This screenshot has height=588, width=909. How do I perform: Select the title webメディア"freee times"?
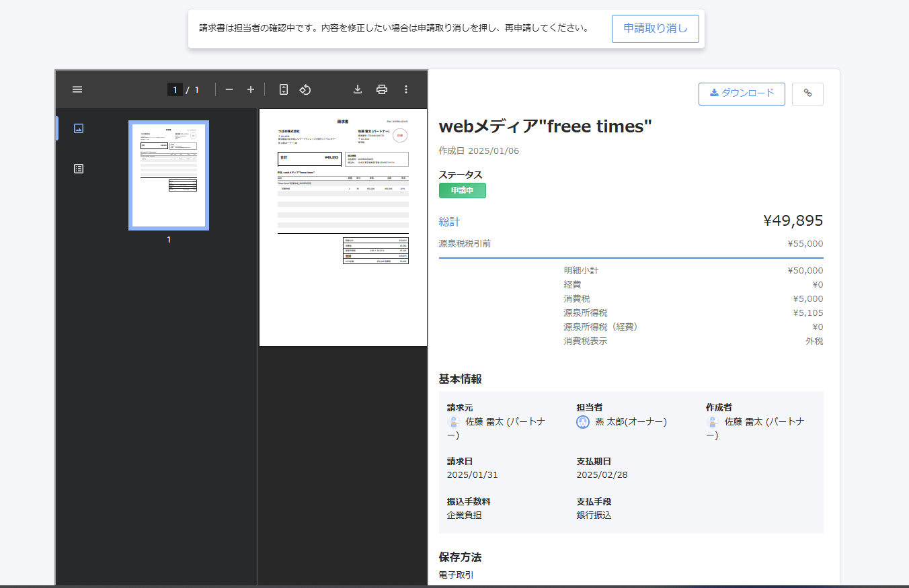(x=545, y=126)
